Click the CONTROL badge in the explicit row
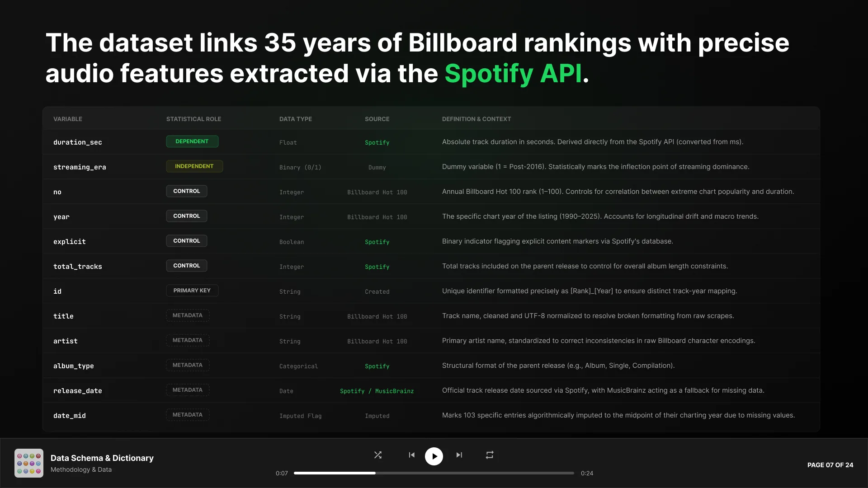This screenshot has height=488, width=868. pos(187,241)
